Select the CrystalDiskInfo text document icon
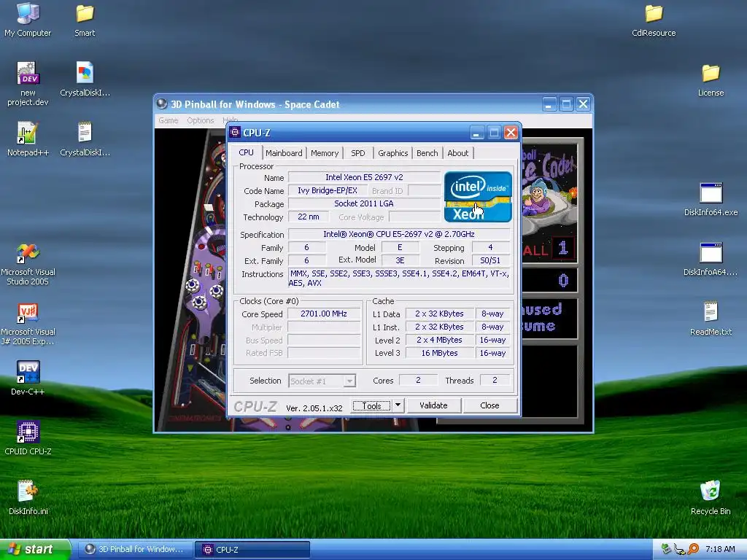747x560 pixels. [x=85, y=139]
